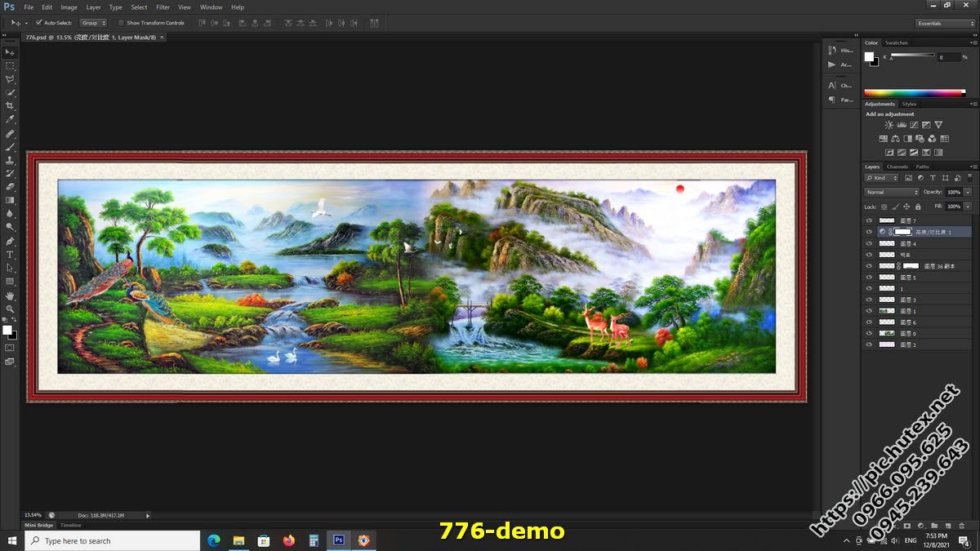Add a Vibrance adjustment
980x551 pixels.
click(x=938, y=125)
